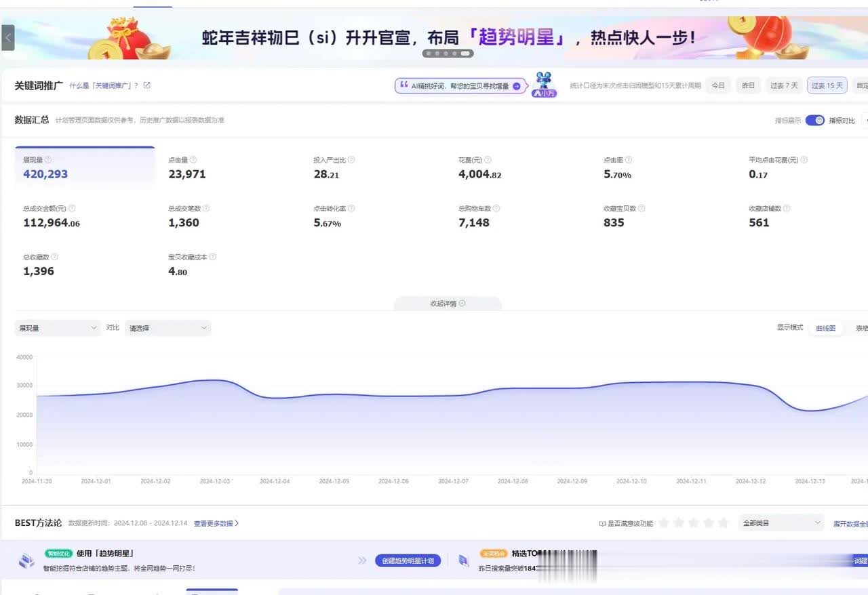Viewport: 868px width, 595px height.
Task: Open external link icon beside 关键词推广 help
Action: coord(147,85)
